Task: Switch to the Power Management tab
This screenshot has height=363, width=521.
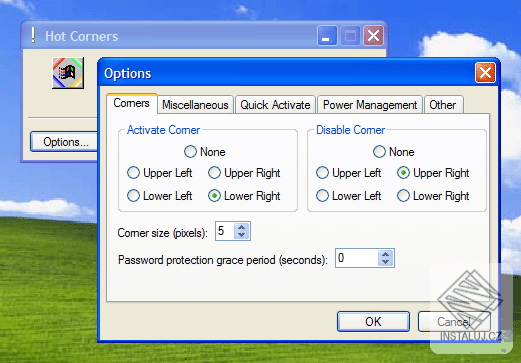Action: tap(370, 105)
